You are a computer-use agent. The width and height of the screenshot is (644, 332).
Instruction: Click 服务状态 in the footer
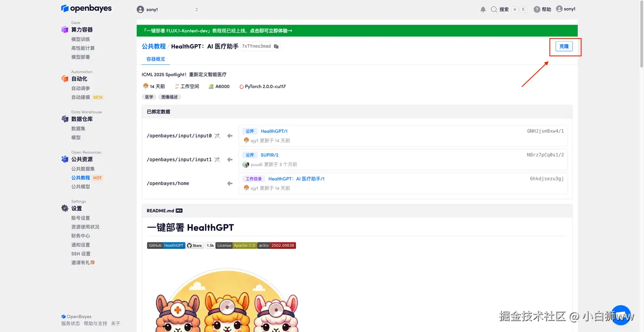coord(71,324)
